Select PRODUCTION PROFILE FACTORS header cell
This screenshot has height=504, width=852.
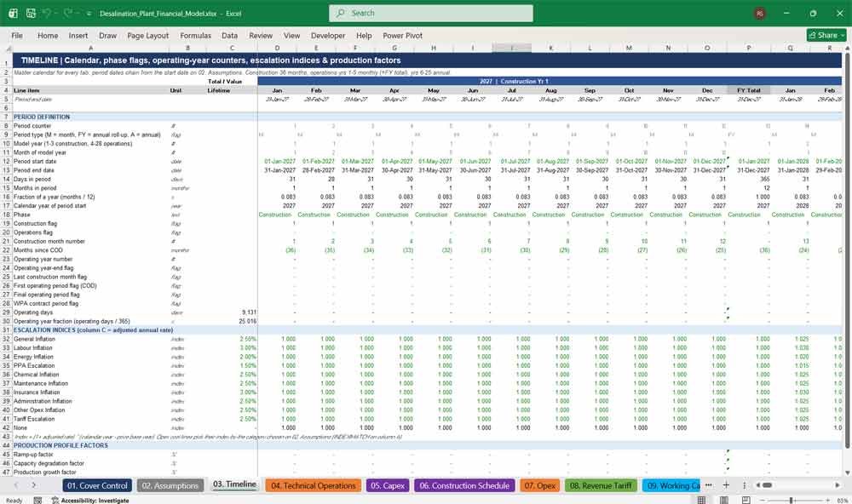[x=60, y=445]
